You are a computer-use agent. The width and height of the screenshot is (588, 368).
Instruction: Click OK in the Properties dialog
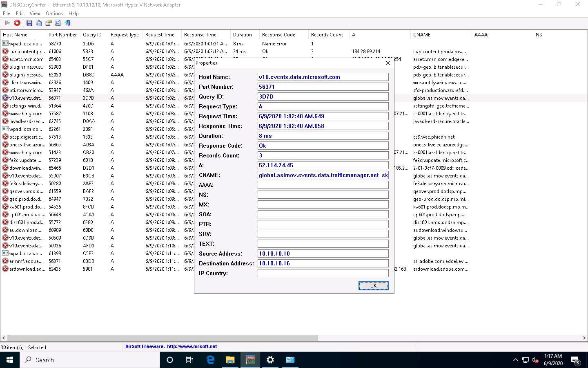coord(373,286)
